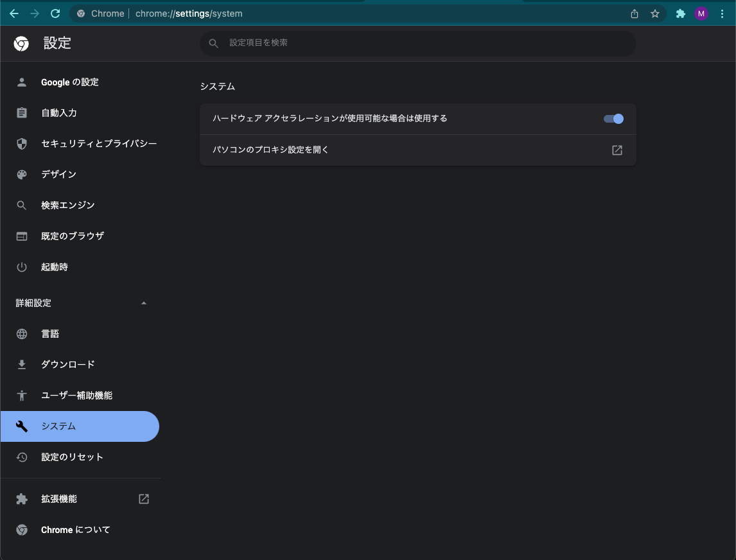Screen dimensions: 736x560
Task: Open the three-dot Chrome menu
Action: (x=722, y=13)
